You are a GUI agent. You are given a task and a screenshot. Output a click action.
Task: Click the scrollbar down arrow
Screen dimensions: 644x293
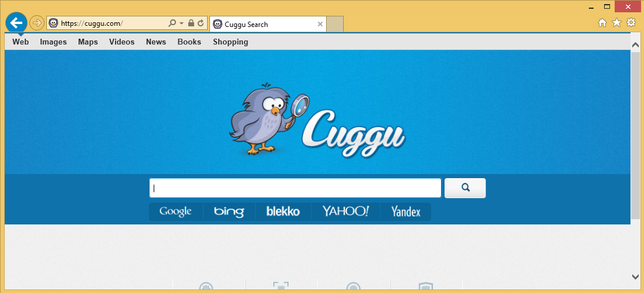(635, 277)
